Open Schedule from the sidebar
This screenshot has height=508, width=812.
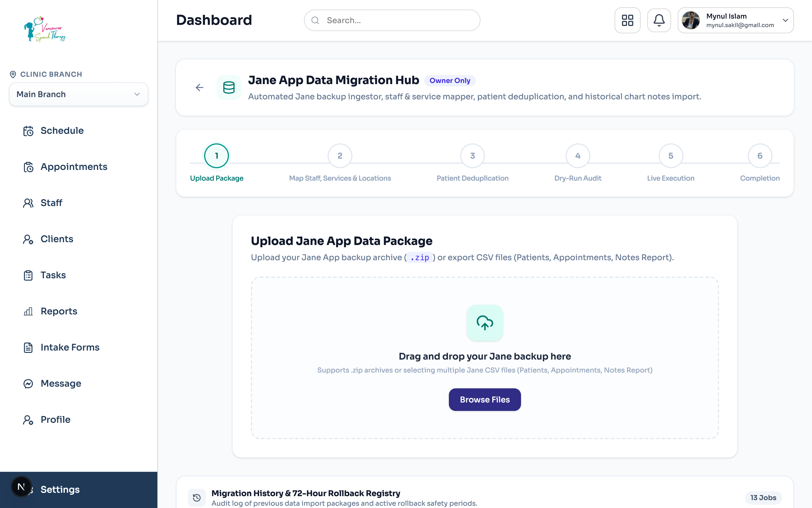point(62,131)
